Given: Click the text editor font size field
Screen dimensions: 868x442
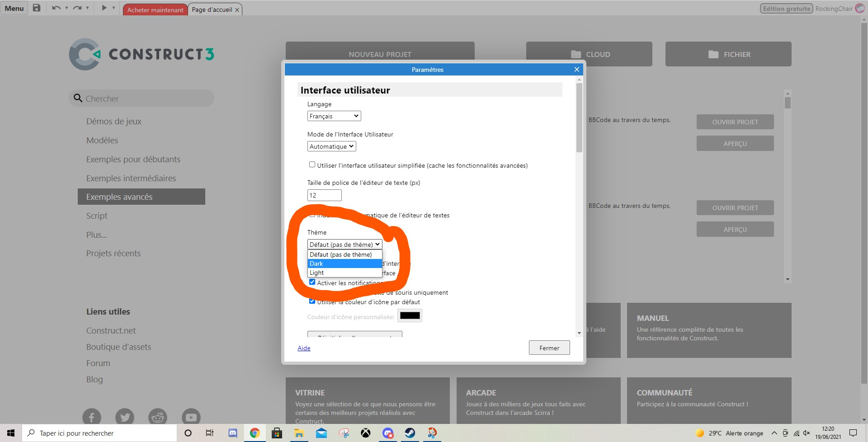Looking at the screenshot, I should pos(325,195).
